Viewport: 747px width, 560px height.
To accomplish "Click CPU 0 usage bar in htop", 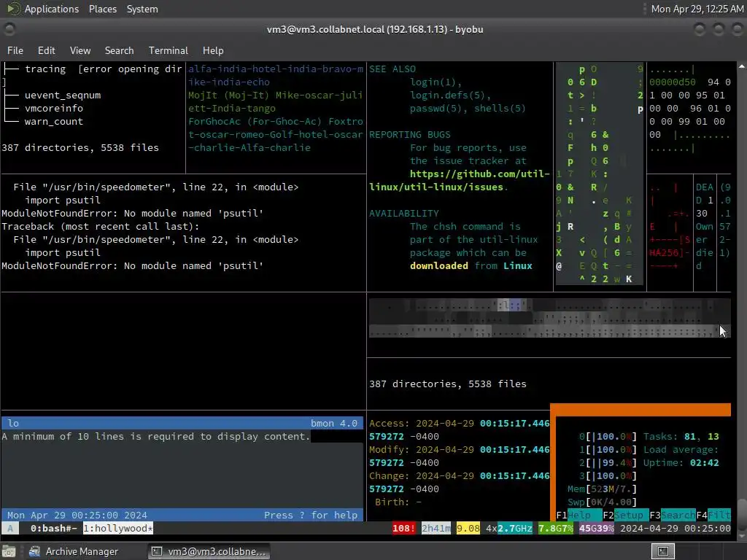I will pyautogui.click(x=608, y=437).
